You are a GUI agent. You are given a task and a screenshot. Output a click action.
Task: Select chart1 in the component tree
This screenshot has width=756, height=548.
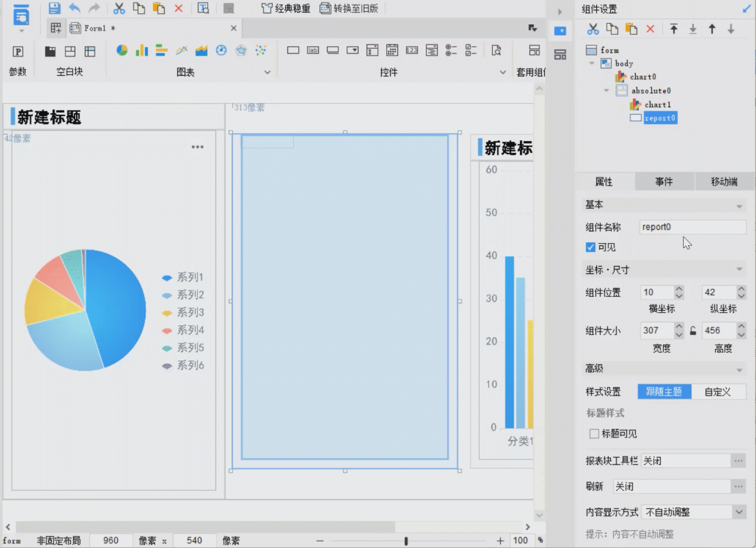[x=658, y=105]
